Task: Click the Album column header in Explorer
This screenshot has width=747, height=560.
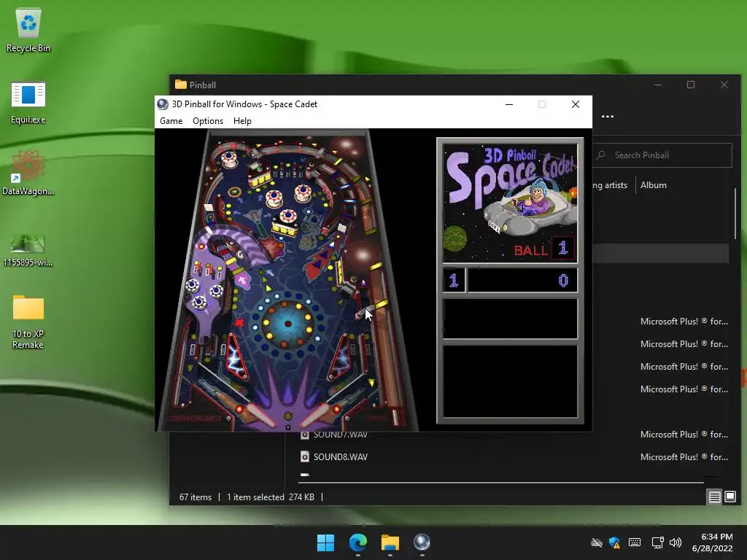Action: point(653,185)
